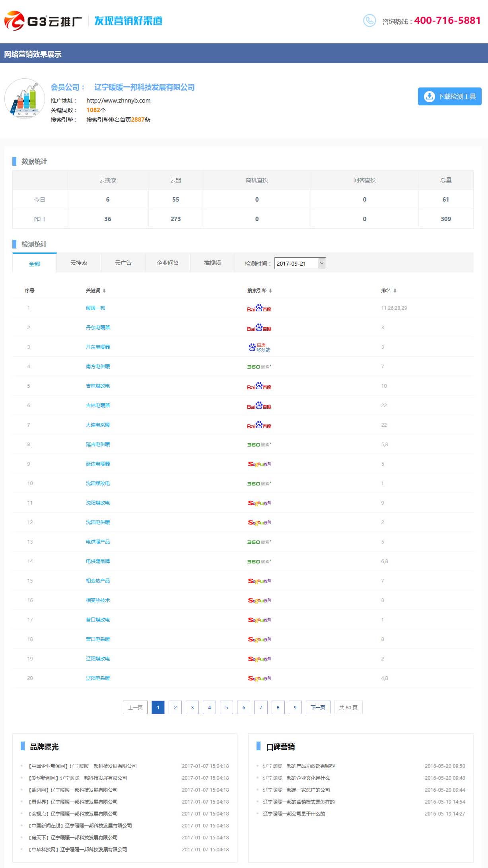Open keyword link 暖暖一邦
This screenshot has width=488, height=868.
coord(95,308)
